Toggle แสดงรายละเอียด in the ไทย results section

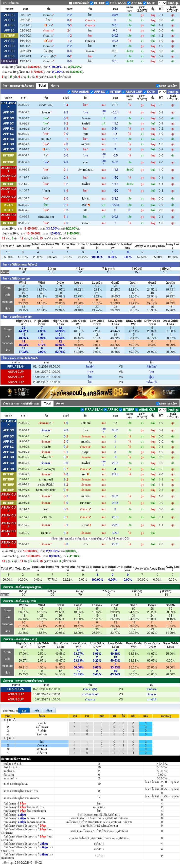(157, 86)
